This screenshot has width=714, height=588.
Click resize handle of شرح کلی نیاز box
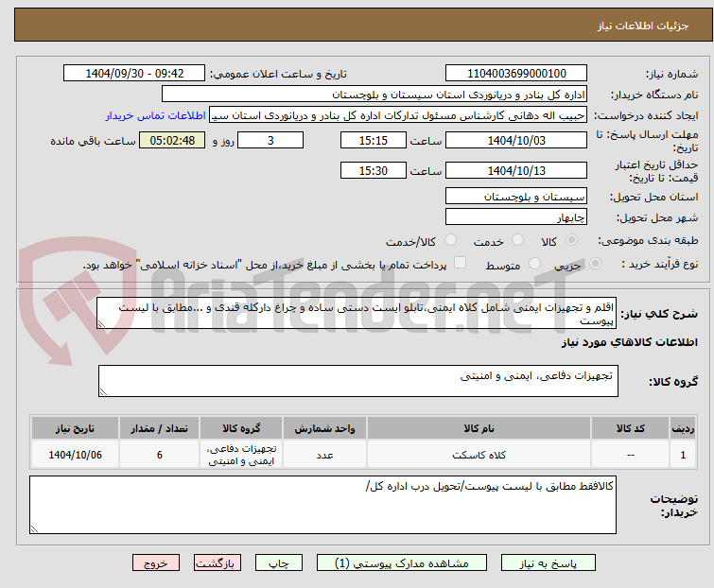coord(101,324)
